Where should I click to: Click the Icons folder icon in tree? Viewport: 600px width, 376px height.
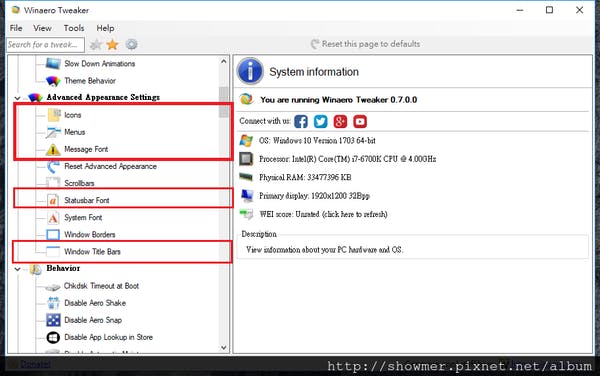pos(54,115)
